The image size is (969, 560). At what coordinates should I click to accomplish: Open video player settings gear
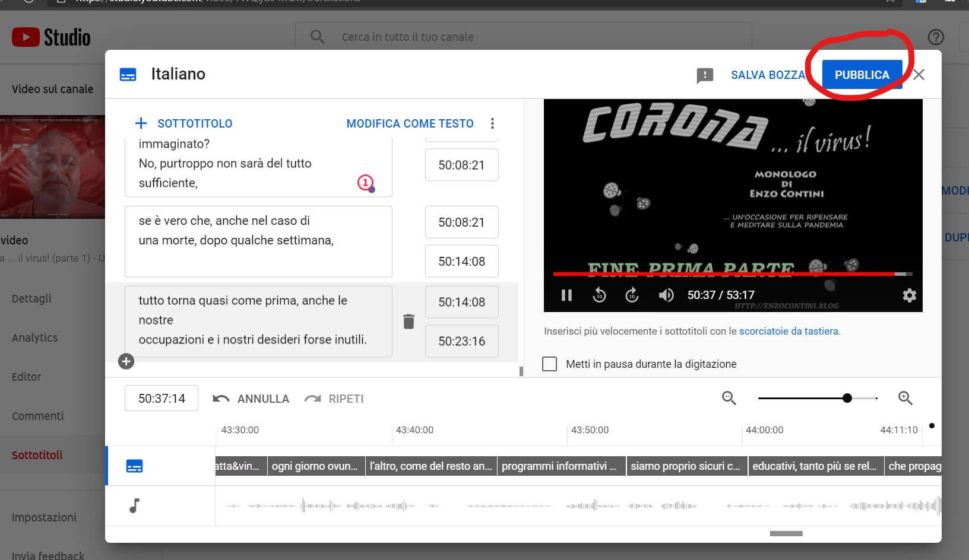pyautogui.click(x=909, y=295)
